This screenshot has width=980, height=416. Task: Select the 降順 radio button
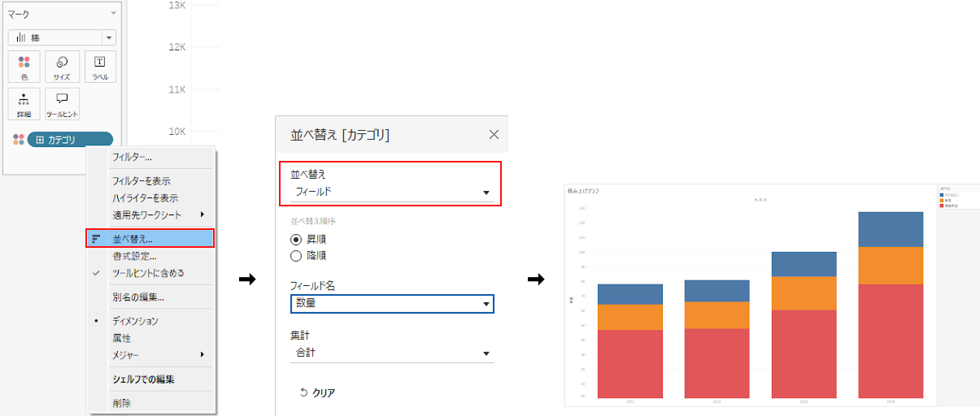point(296,256)
